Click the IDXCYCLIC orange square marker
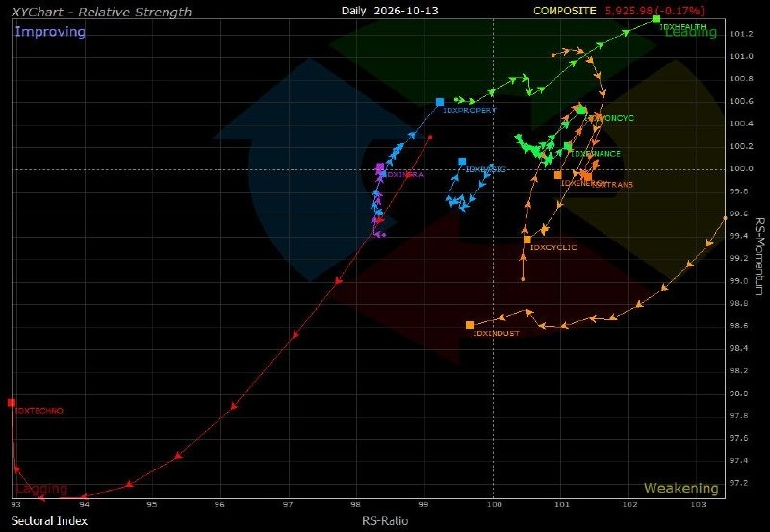 pyautogui.click(x=527, y=240)
